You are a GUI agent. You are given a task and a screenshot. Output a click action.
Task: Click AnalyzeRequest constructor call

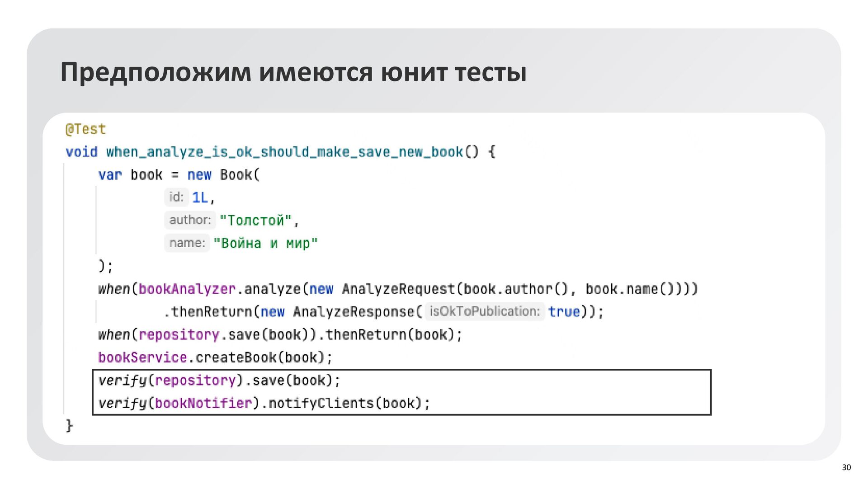coord(398,289)
